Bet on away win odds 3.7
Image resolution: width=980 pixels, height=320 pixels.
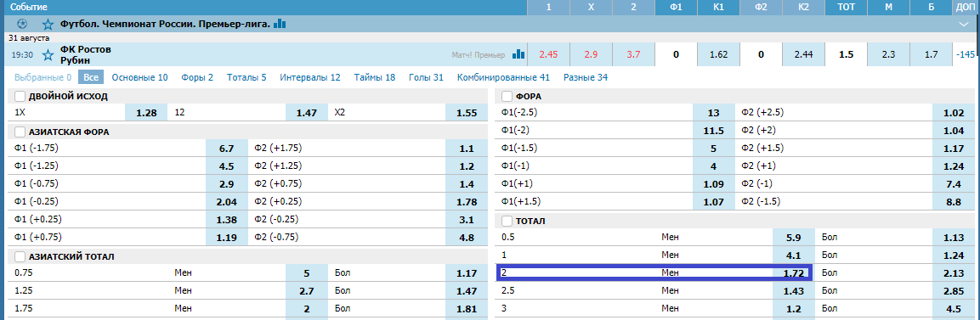point(633,55)
